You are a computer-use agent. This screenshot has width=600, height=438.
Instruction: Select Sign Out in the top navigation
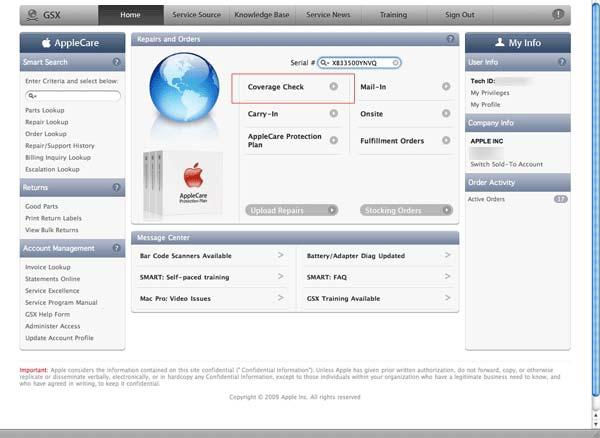click(x=460, y=15)
